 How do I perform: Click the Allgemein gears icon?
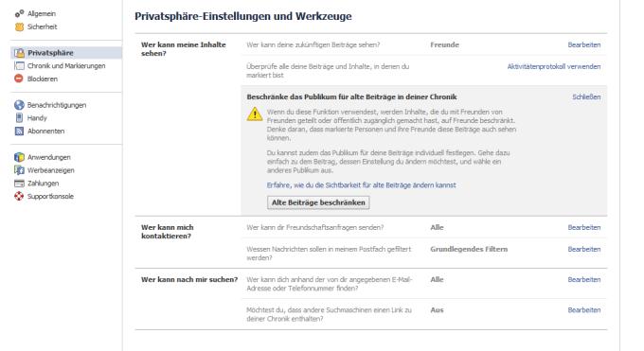pos(19,13)
